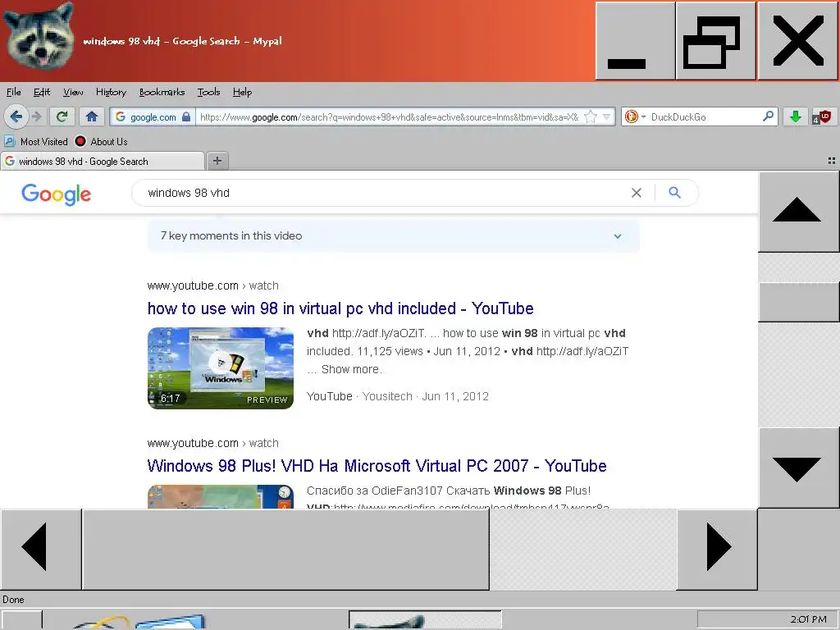The width and height of the screenshot is (840, 630).
Task: Click the DuckDuckGo search input field
Action: tap(705, 116)
